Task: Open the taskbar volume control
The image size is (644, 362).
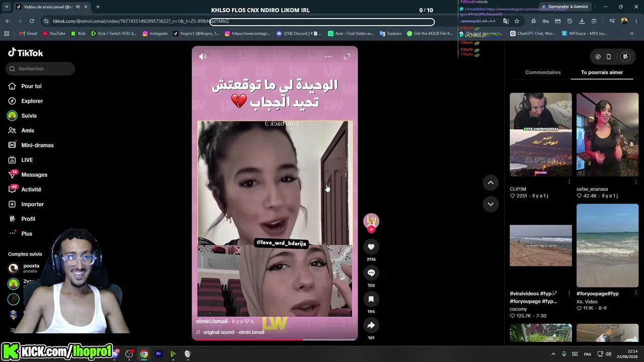Action: [608, 354]
